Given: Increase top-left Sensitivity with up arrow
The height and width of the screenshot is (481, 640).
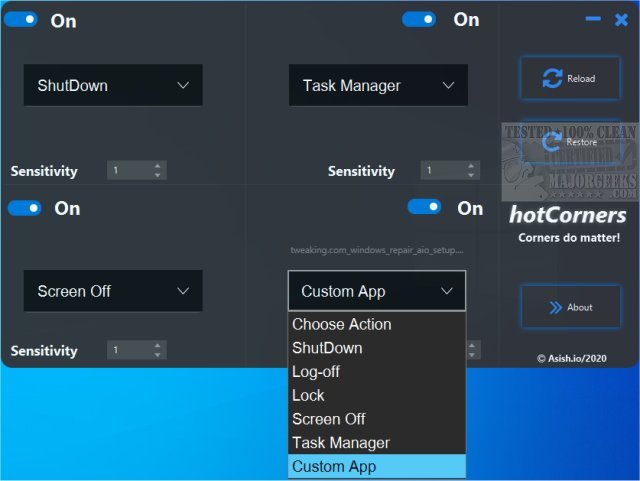Looking at the screenshot, I should tap(158, 166).
